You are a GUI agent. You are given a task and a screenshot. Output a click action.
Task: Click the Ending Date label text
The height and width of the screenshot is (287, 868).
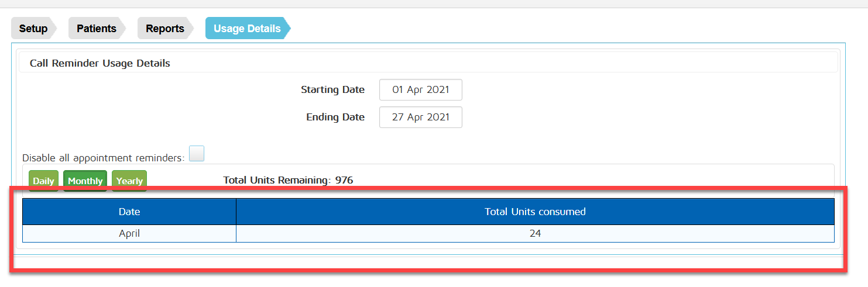pos(335,117)
